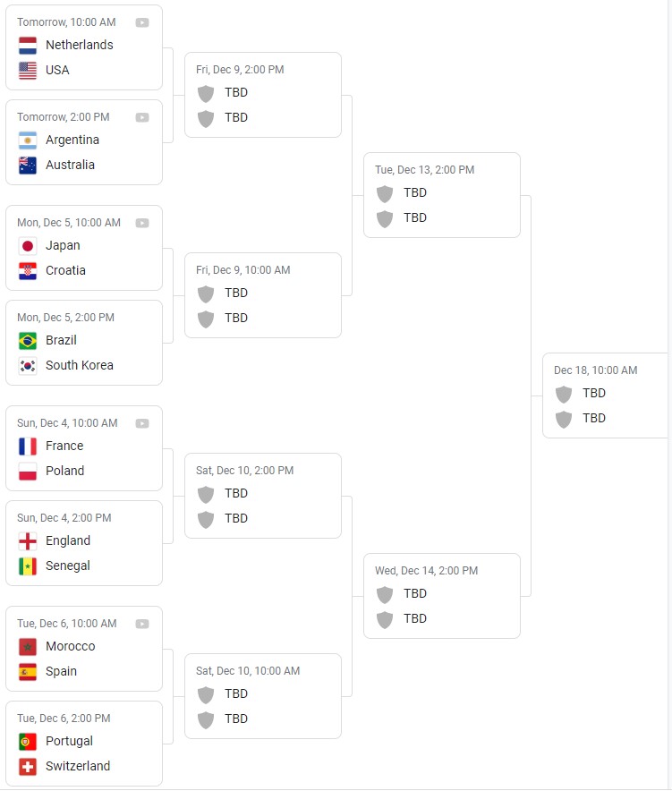
Task: Click the Netherlands flag icon
Action: [28, 45]
